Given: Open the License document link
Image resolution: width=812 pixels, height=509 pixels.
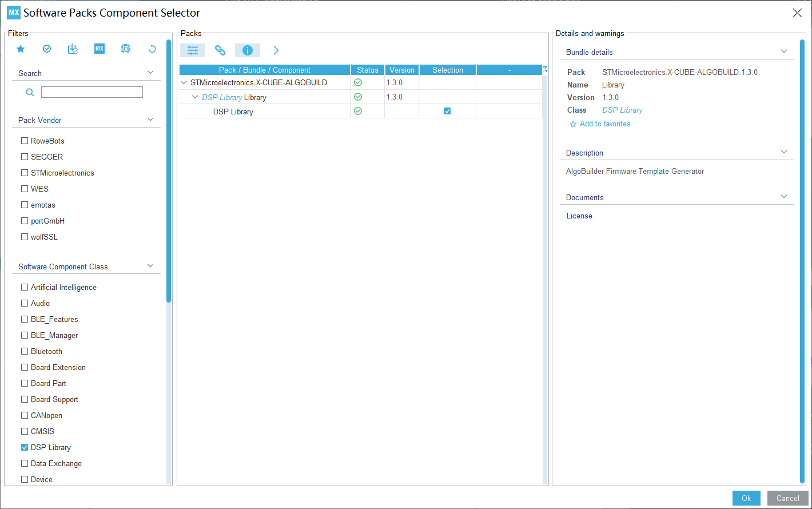Looking at the screenshot, I should (579, 216).
